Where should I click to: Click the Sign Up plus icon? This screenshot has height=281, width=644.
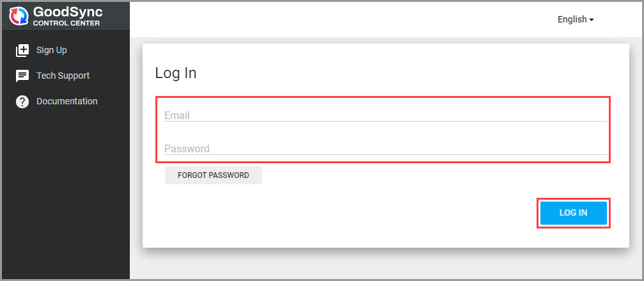point(22,50)
